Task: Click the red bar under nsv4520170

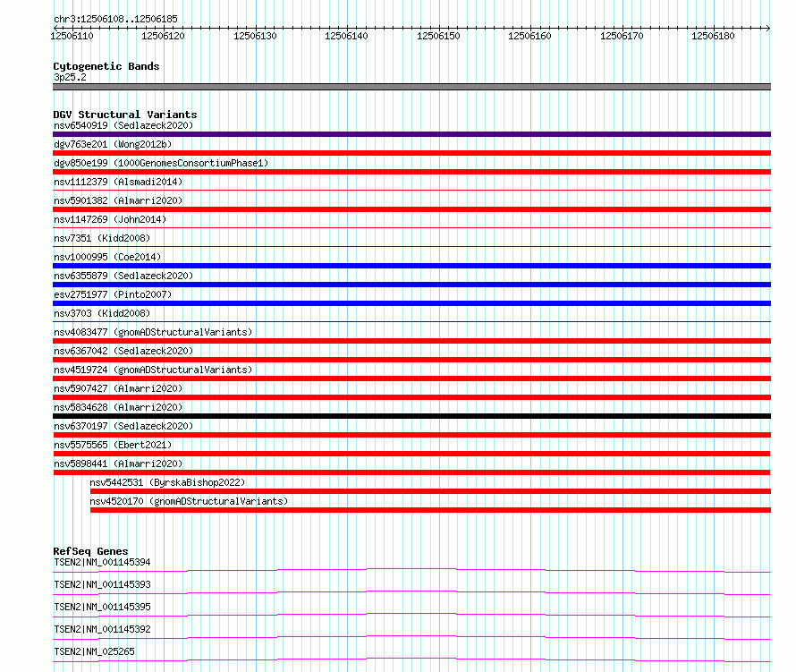Action: pos(430,510)
